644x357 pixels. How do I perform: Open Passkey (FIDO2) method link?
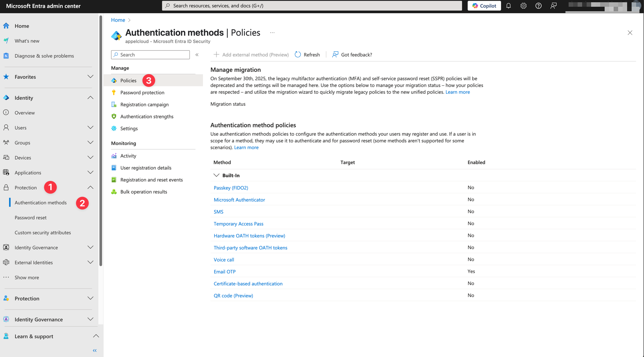[231, 188]
